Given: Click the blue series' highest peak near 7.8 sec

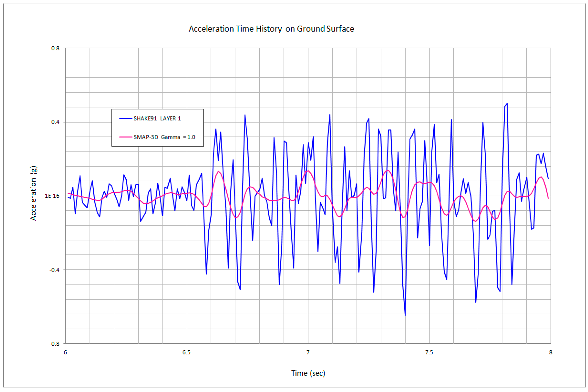Looking at the screenshot, I should (507, 104).
